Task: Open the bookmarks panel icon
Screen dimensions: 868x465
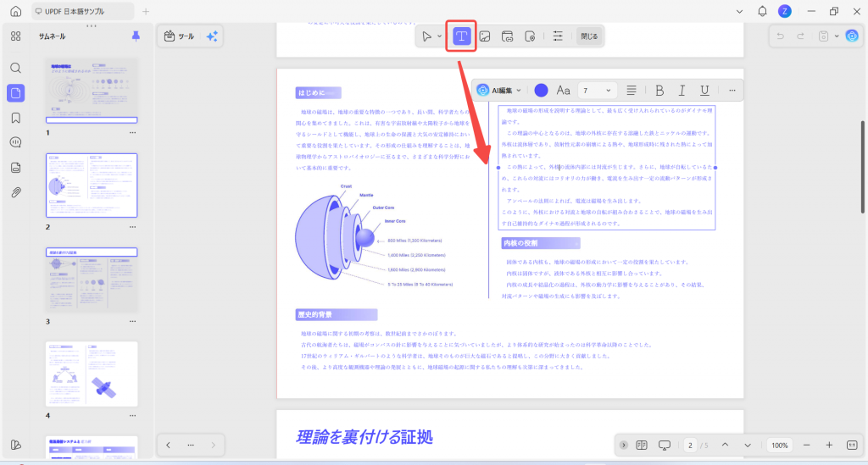Action: 15,118
